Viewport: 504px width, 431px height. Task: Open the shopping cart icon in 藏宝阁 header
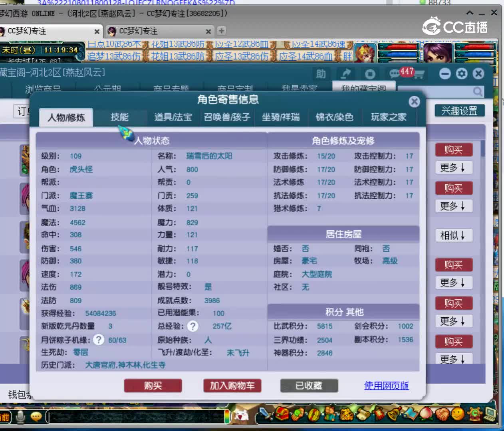tap(419, 74)
